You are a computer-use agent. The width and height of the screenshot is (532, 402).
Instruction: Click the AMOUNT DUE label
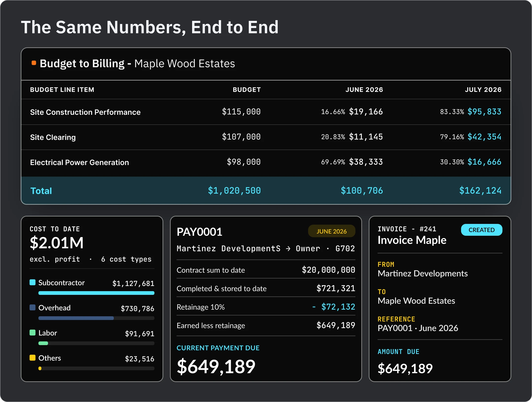pyautogui.click(x=399, y=352)
